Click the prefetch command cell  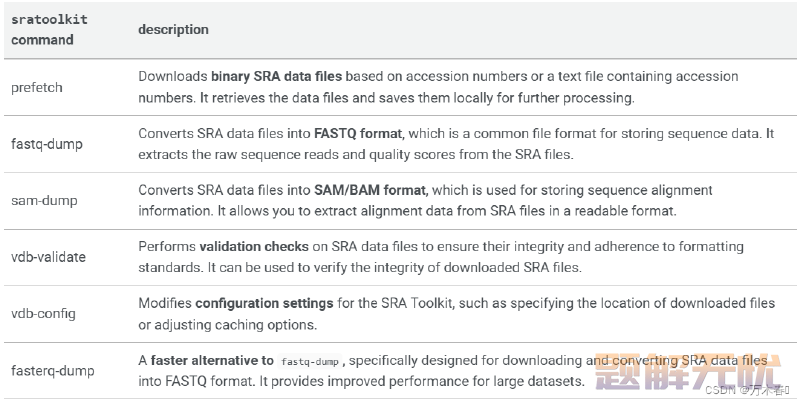pyautogui.click(x=37, y=87)
